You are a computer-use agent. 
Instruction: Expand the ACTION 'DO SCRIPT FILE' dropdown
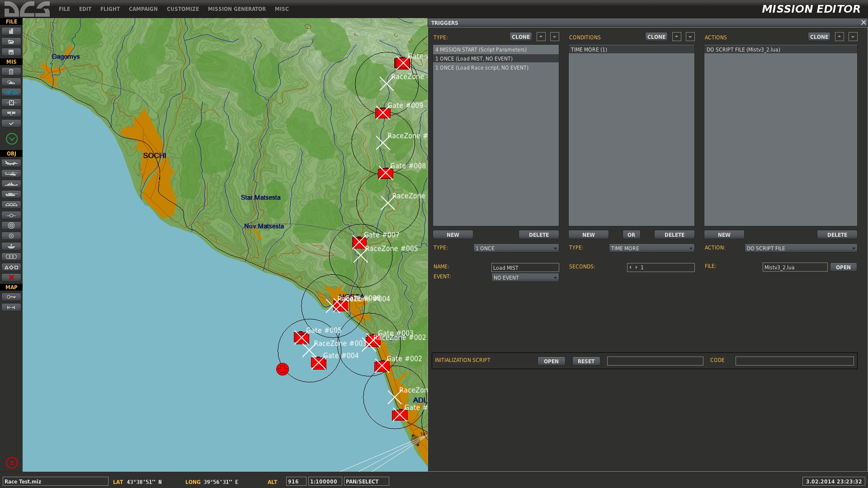(x=801, y=248)
